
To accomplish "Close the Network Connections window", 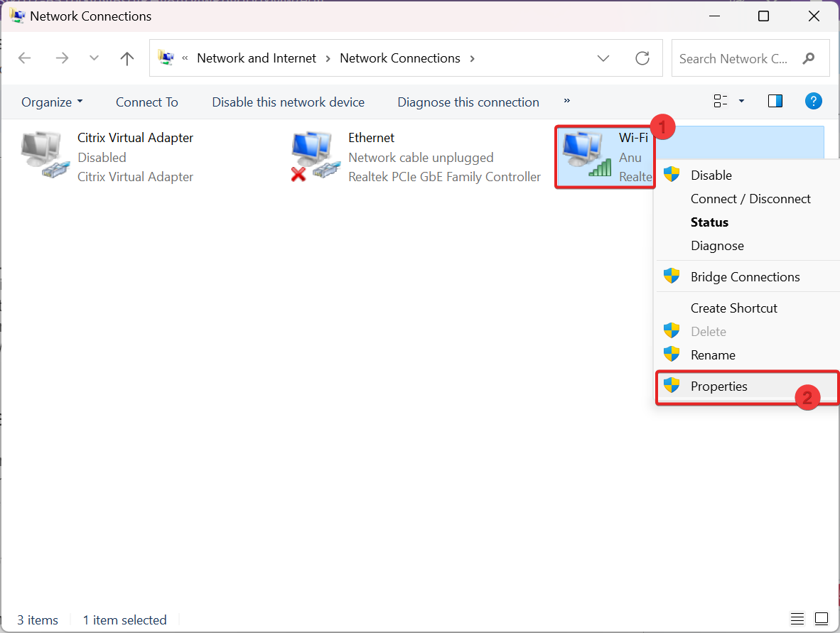I will pyautogui.click(x=814, y=16).
